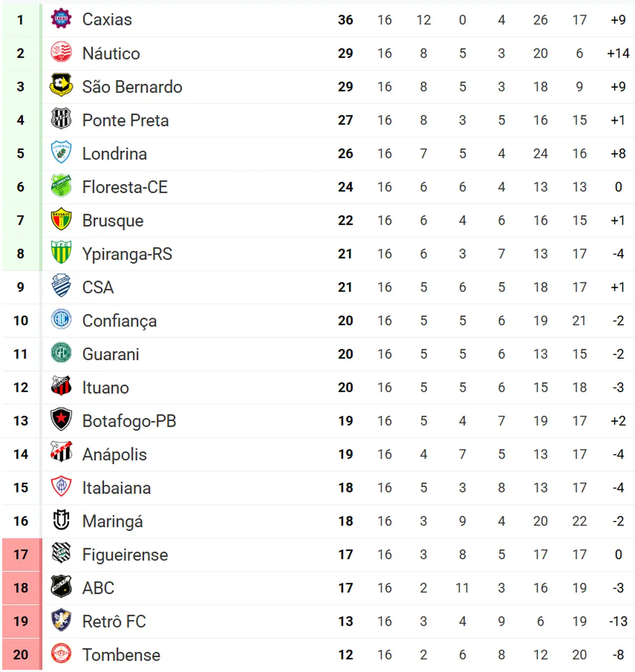Image resolution: width=635 pixels, height=672 pixels.
Task: Click the Náutico club badge
Action: (61, 53)
